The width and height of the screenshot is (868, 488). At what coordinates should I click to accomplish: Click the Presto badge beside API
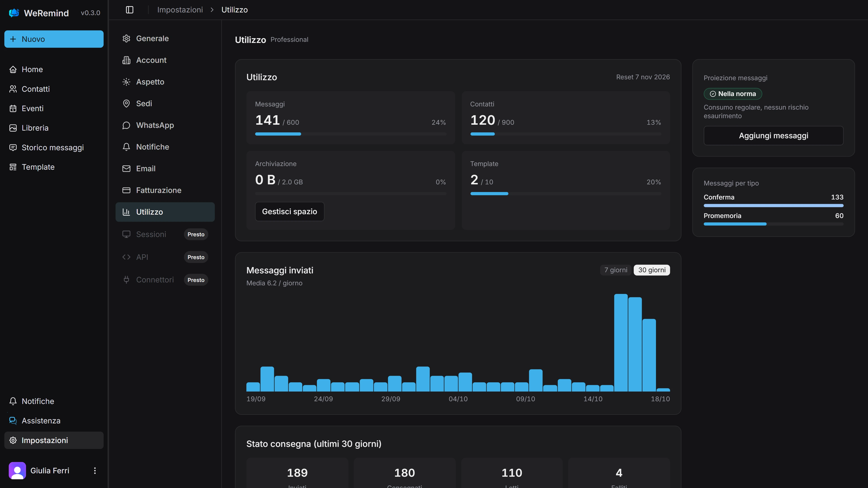pyautogui.click(x=196, y=257)
